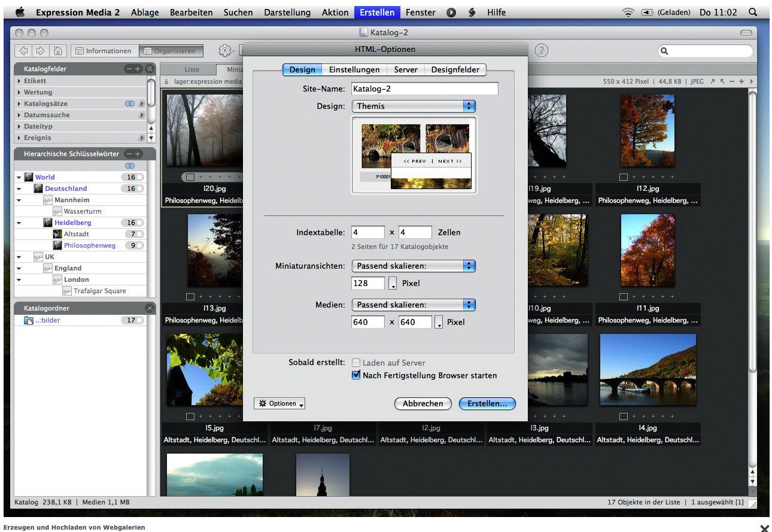Click the plus icon in Hierarchische Schlüsselwörter header
The width and height of the screenshot is (772, 532).
click(x=138, y=154)
